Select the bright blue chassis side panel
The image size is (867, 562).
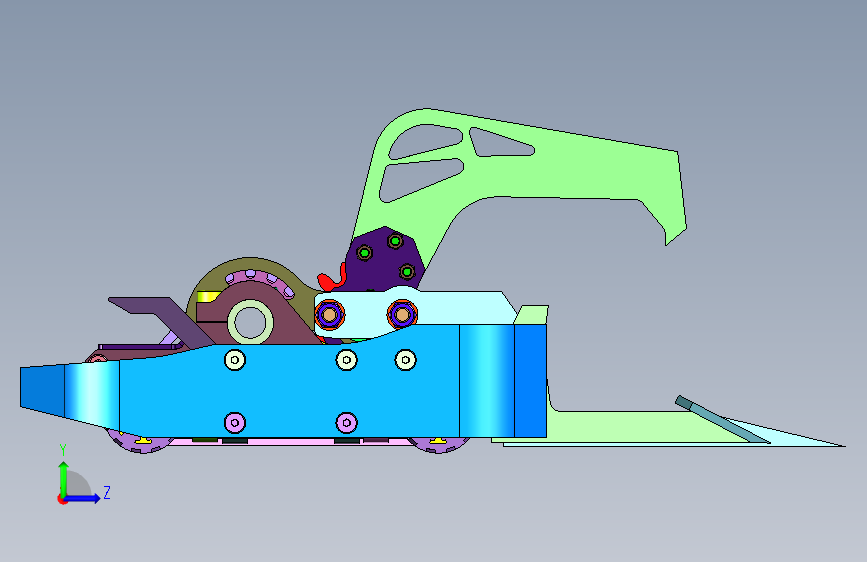click(288, 393)
